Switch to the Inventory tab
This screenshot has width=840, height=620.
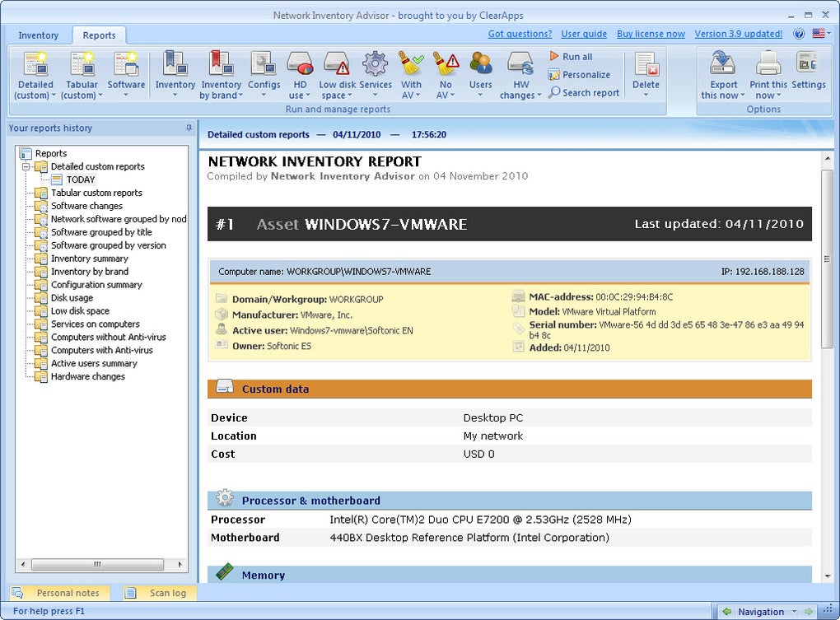38,35
